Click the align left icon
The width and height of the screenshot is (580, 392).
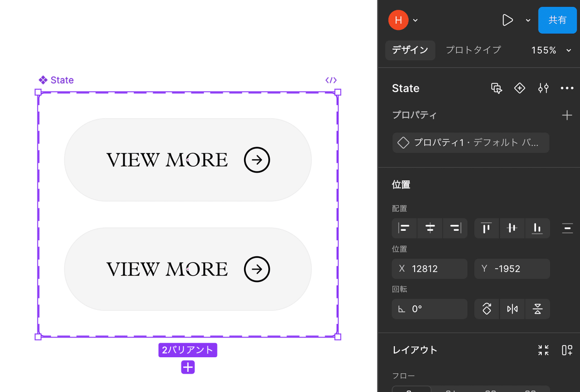coord(405,228)
